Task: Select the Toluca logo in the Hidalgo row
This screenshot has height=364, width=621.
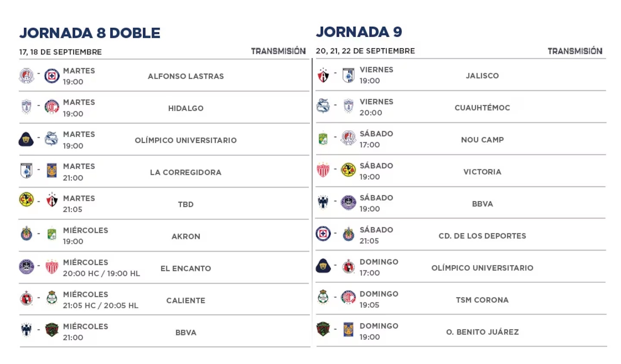Action: pos(52,107)
